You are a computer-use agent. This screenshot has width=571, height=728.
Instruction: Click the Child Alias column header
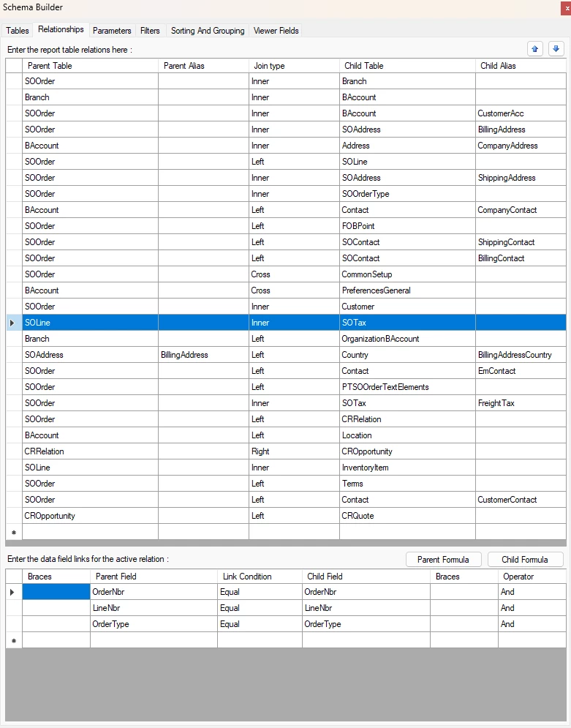[x=521, y=66]
